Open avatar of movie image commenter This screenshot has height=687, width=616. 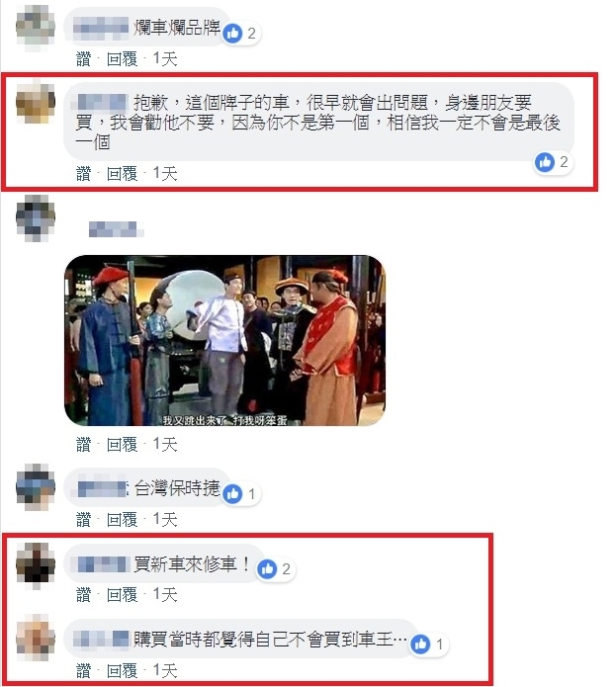click(x=36, y=218)
